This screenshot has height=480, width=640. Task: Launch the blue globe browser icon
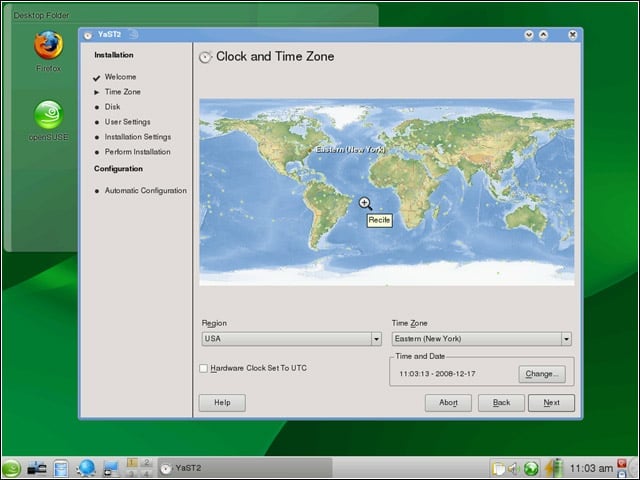tap(86, 468)
